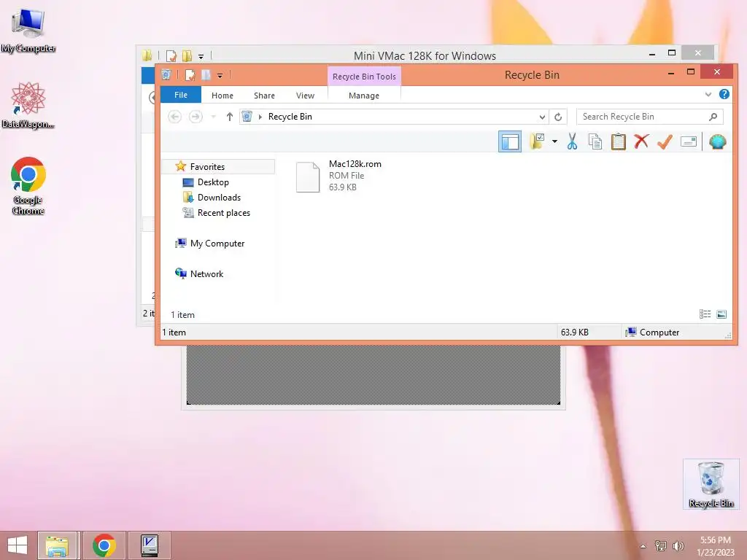Click the orange checkmark Properties icon
747x560 pixels.
tap(665, 141)
